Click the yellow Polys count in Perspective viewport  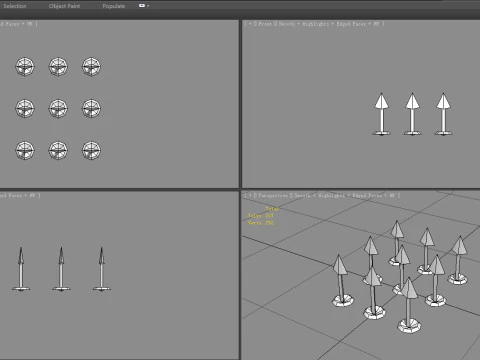click(260, 216)
